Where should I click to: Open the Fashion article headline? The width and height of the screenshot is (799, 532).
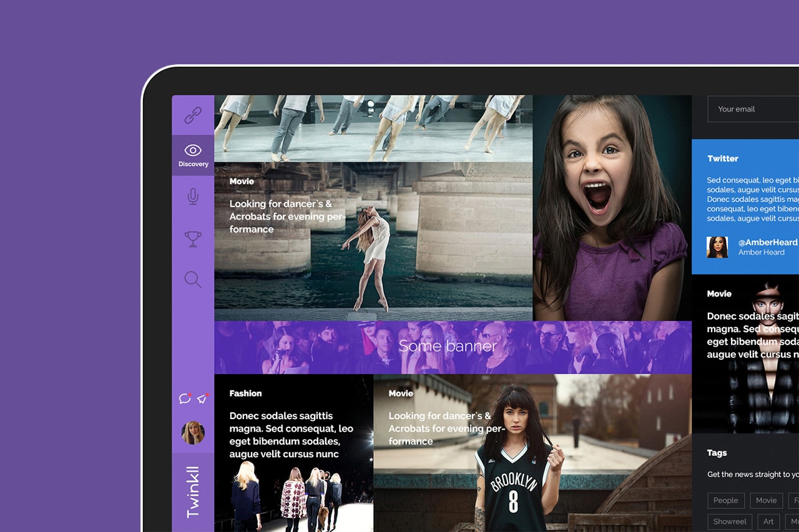coord(291,435)
